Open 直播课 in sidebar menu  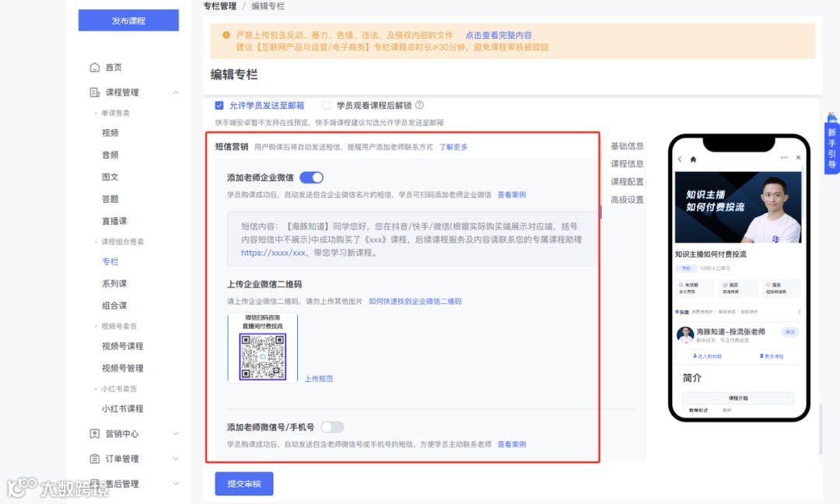pos(114,221)
